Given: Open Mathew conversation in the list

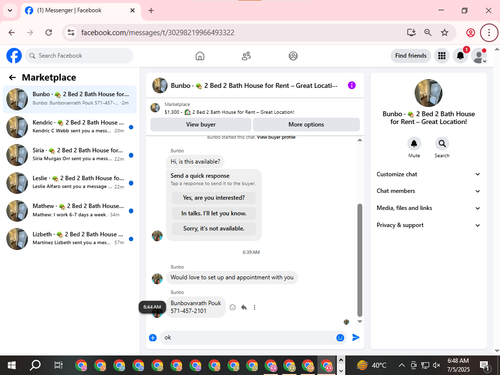Looking at the screenshot, I should click(x=70, y=211).
